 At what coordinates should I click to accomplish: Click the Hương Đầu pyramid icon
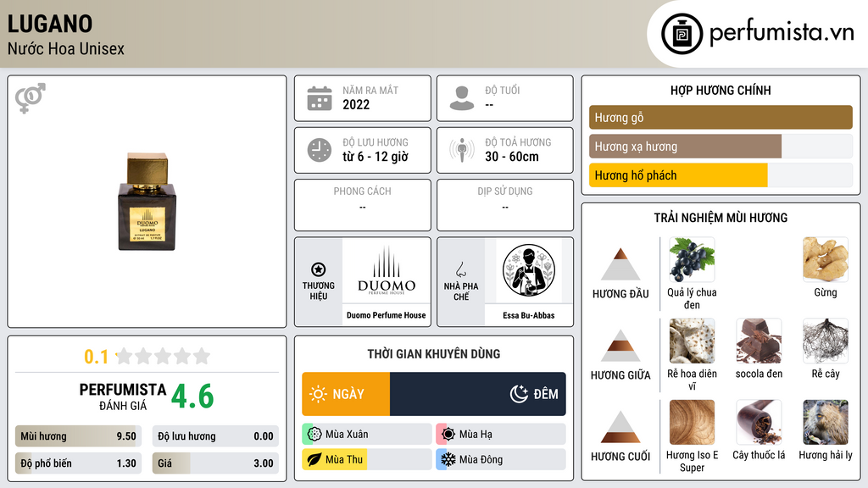pyautogui.click(x=620, y=264)
